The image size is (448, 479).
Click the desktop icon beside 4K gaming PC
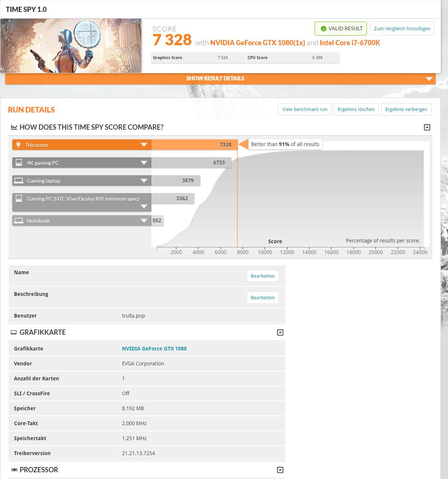[x=19, y=163]
